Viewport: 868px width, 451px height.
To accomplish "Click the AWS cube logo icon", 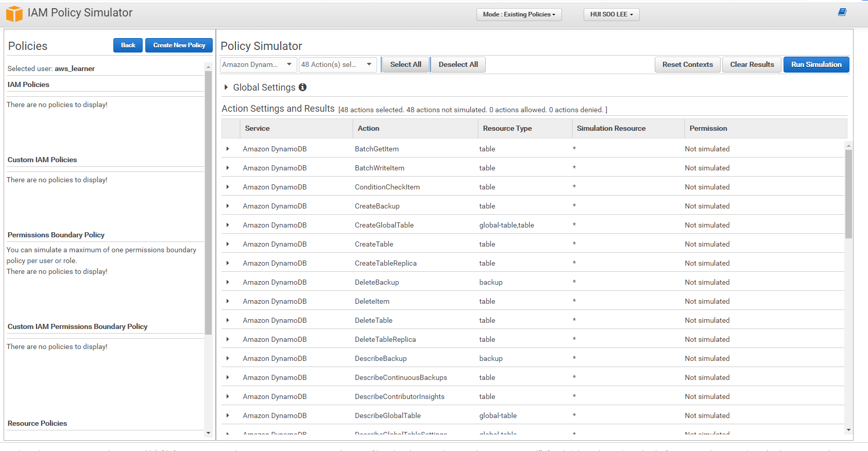I will coord(14,14).
